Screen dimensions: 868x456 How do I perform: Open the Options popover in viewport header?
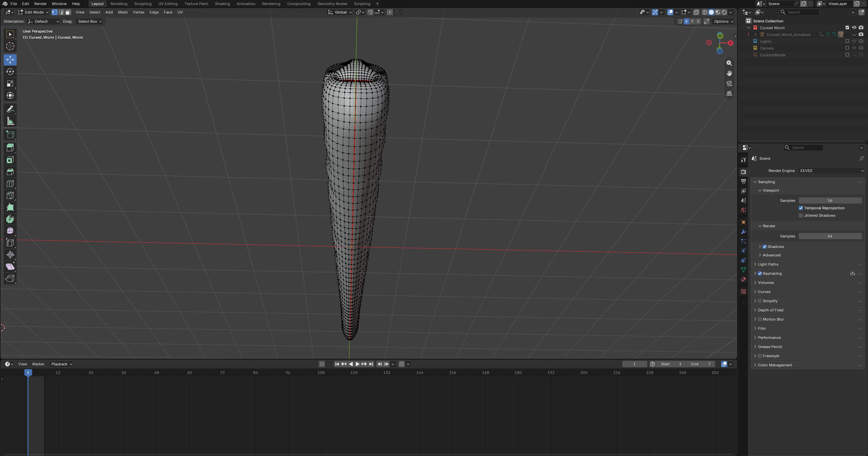[x=724, y=21]
